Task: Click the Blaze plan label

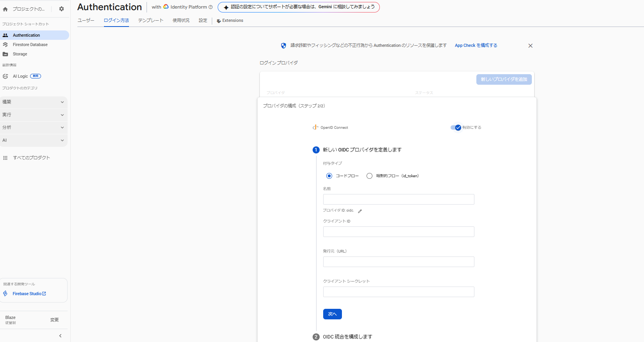Action: pyautogui.click(x=11, y=318)
